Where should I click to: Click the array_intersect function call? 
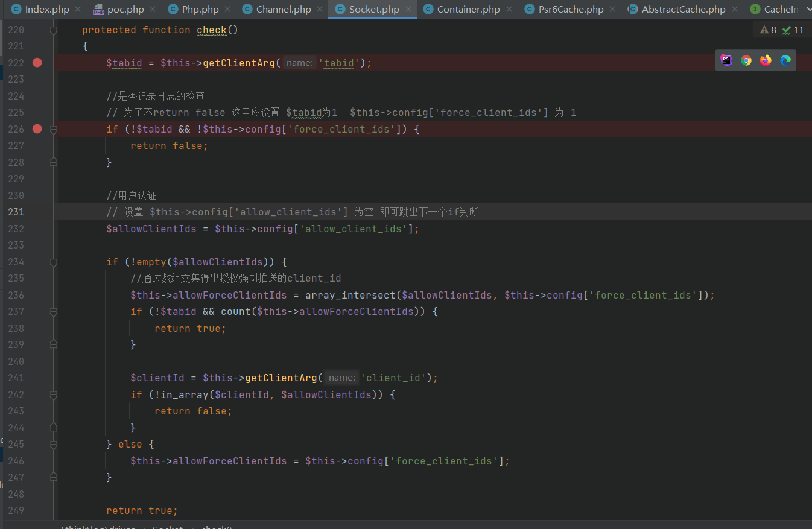point(350,296)
